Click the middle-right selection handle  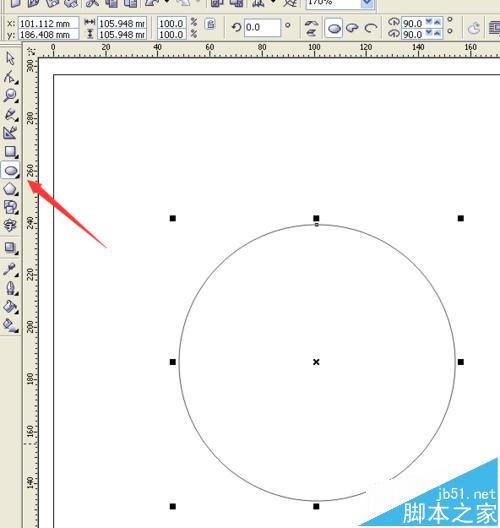tap(461, 362)
